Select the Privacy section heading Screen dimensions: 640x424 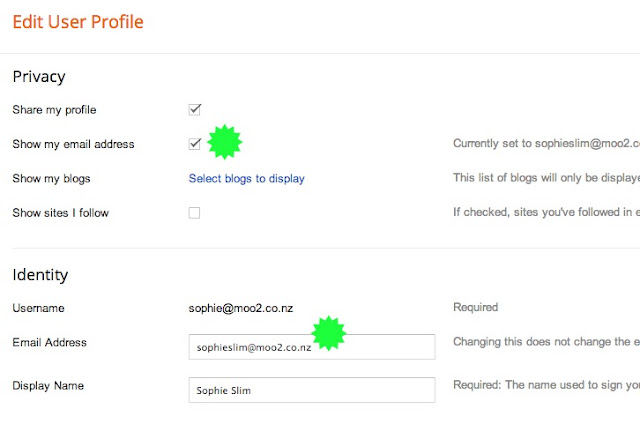point(39,77)
